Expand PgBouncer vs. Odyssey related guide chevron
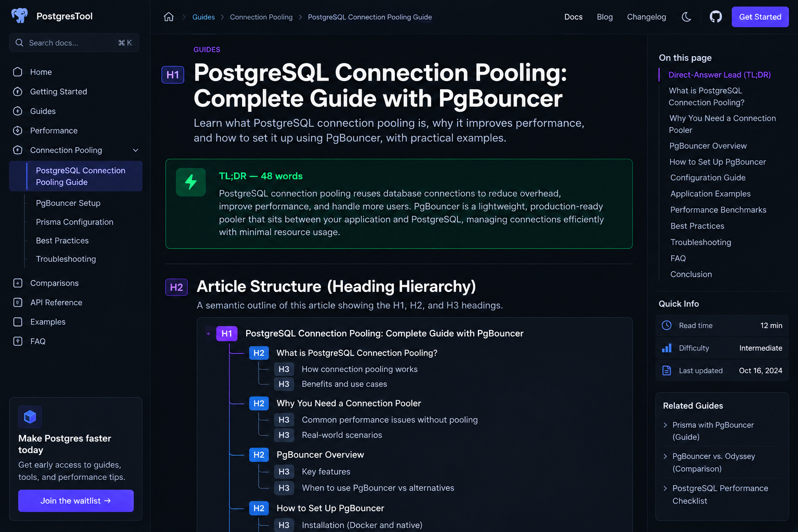This screenshot has height=532, width=798. click(665, 456)
